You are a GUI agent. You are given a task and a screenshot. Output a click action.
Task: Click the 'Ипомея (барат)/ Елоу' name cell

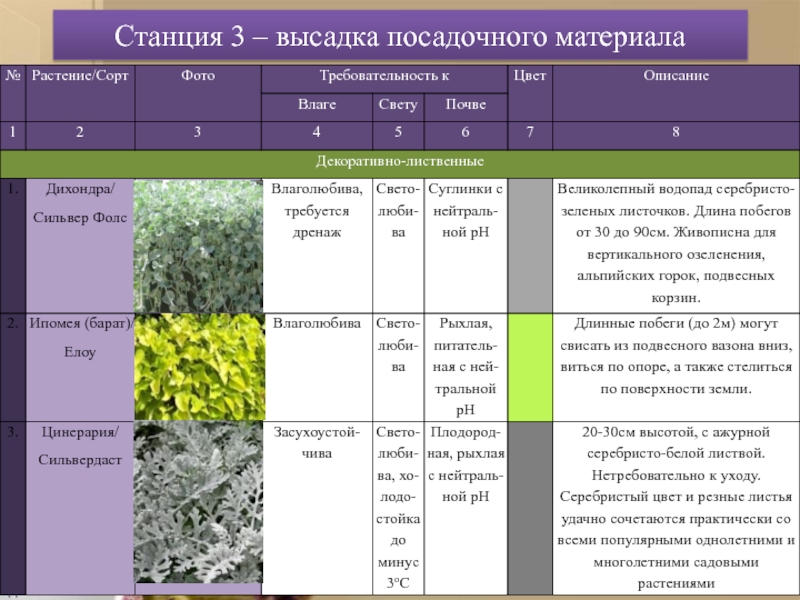click(x=79, y=338)
